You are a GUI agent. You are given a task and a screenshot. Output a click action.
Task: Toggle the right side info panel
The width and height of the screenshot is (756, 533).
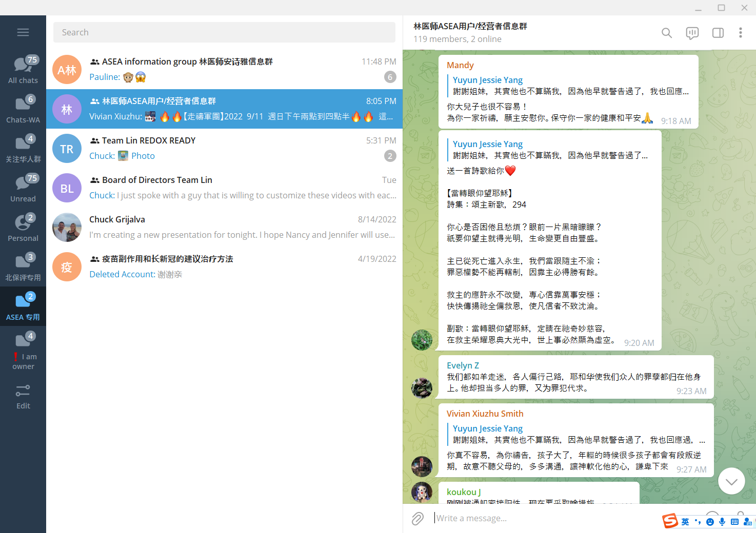pyautogui.click(x=718, y=33)
